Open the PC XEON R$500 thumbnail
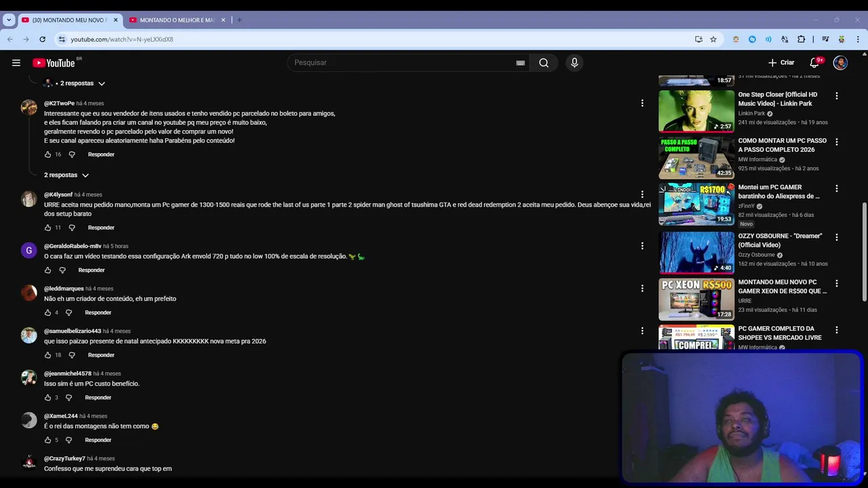 [x=696, y=300]
